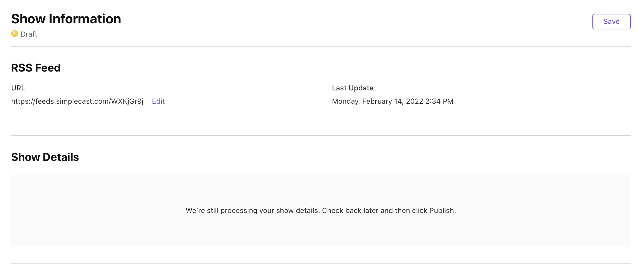Screen dimensions: 644x269
Task: Click the divider line below the gray panel
Action: point(321,264)
